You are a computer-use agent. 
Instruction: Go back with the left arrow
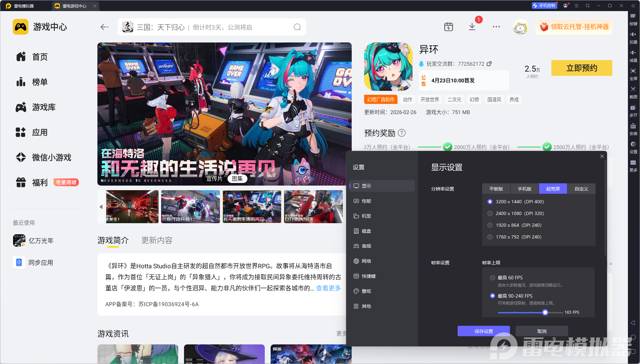[x=104, y=27]
